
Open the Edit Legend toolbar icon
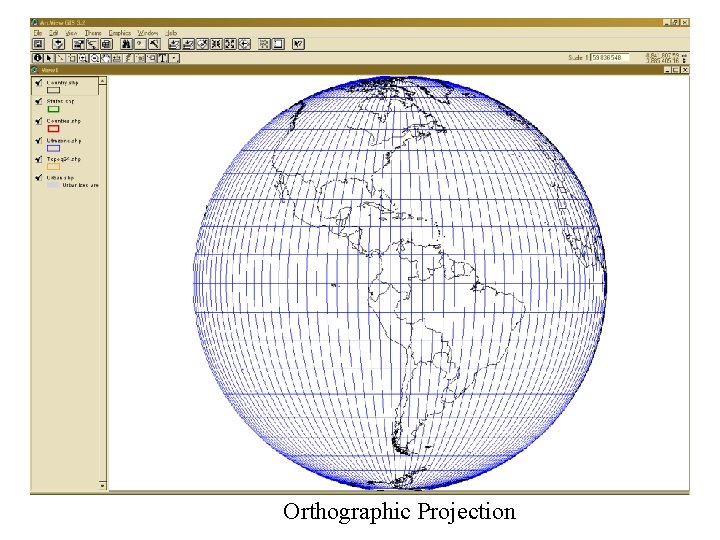coord(92,44)
